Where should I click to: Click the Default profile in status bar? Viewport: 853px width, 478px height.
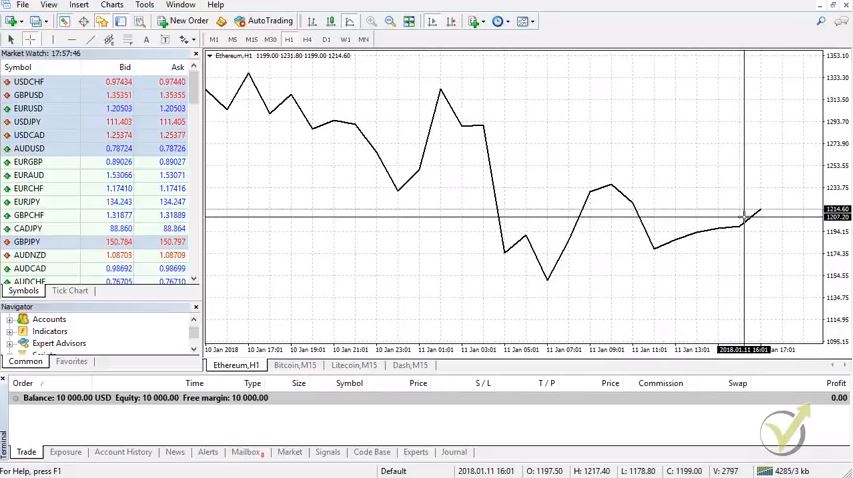[393, 471]
